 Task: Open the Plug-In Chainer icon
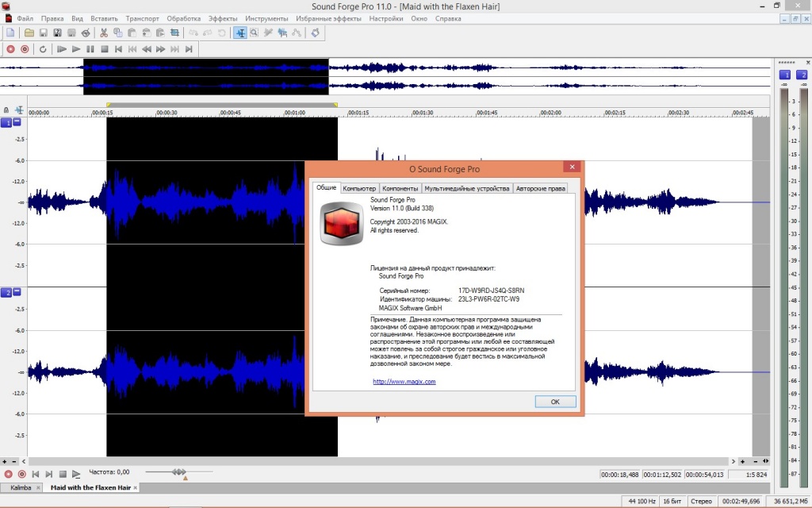[x=315, y=33]
